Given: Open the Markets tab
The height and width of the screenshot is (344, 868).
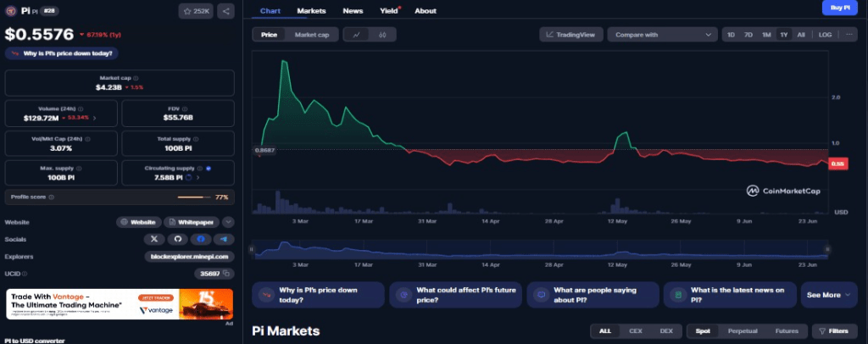Looking at the screenshot, I should pyautogui.click(x=311, y=10).
